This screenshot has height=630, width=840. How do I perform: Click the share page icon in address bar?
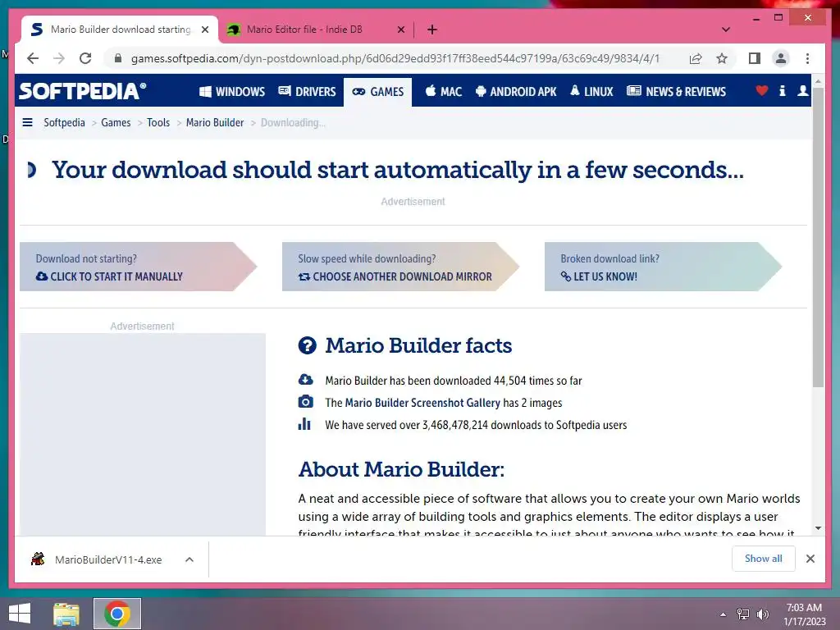coord(696,58)
